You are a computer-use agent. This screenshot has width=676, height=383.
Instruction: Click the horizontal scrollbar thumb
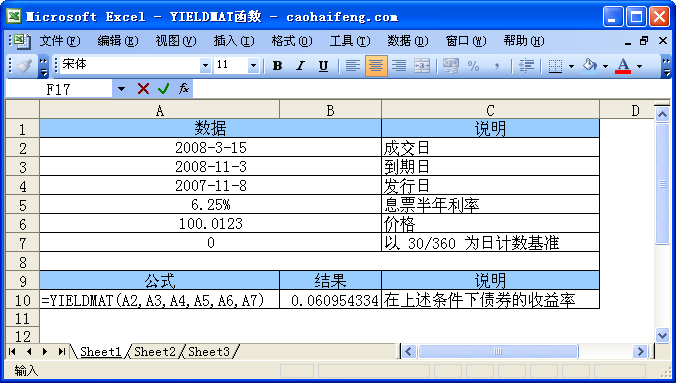(x=498, y=352)
